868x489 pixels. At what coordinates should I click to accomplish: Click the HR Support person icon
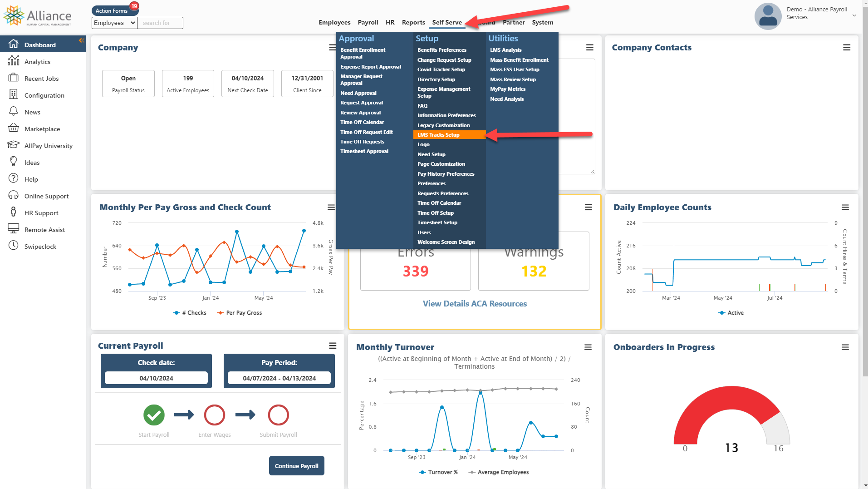14,212
